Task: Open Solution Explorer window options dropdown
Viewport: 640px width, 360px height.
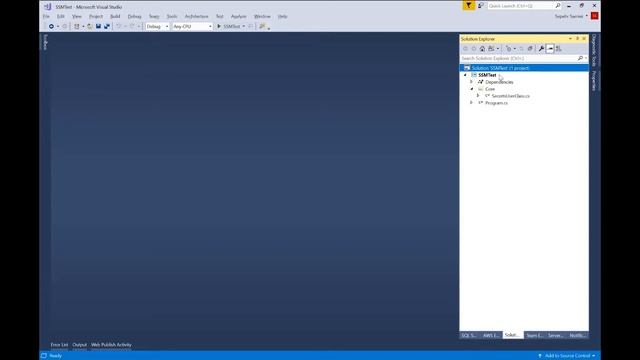Action: pyautogui.click(x=570, y=38)
